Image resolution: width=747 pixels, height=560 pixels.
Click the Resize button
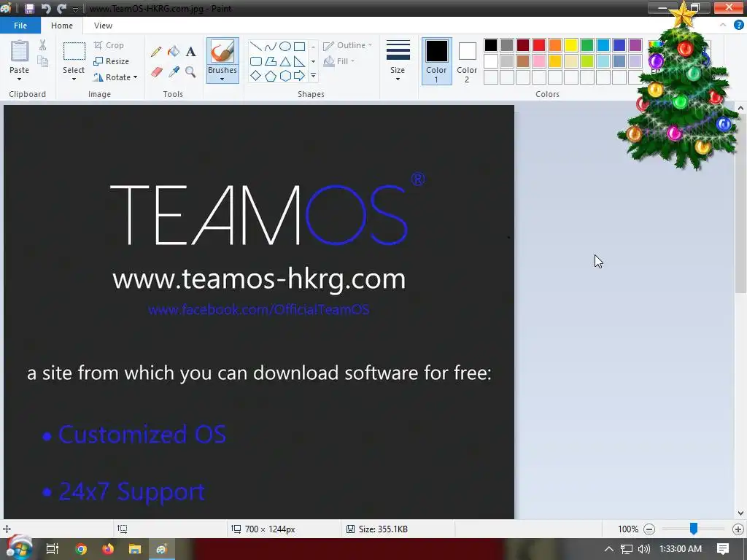[x=112, y=61]
